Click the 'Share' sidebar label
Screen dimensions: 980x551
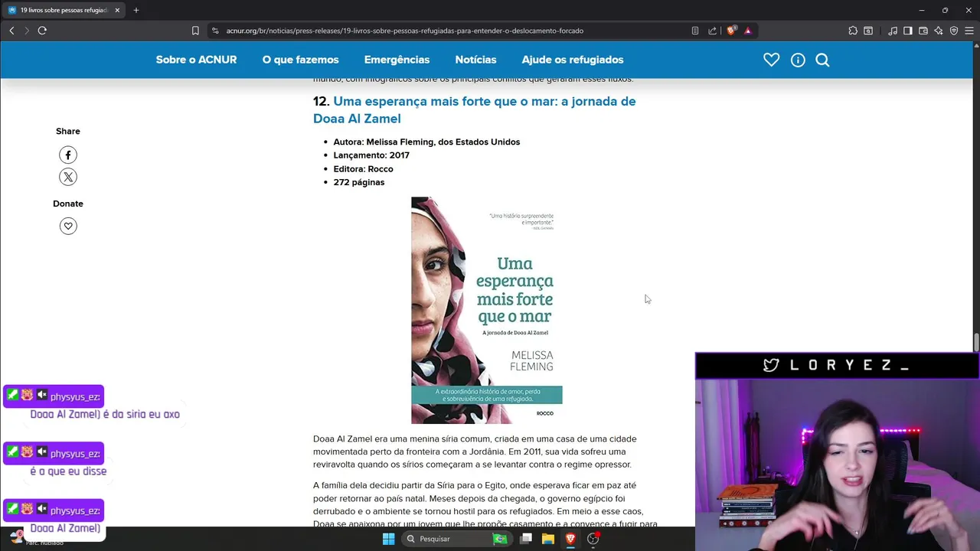68,132
